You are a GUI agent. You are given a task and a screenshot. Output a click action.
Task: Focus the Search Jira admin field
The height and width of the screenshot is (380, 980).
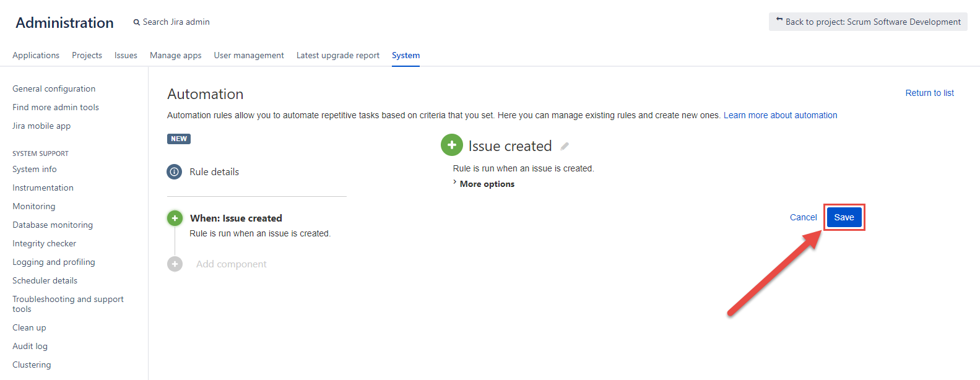(176, 22)
